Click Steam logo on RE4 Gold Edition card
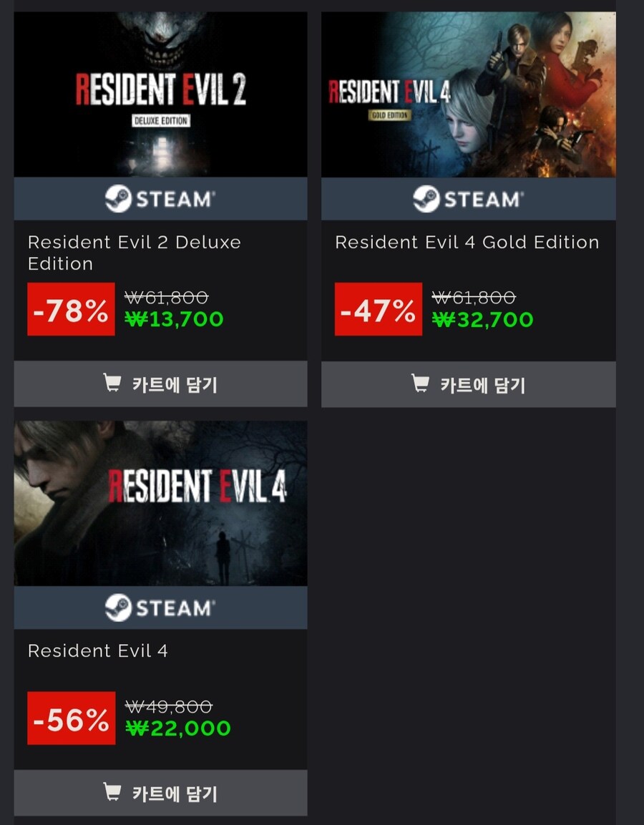Screen dimensions: 644x825 [468, 199]
